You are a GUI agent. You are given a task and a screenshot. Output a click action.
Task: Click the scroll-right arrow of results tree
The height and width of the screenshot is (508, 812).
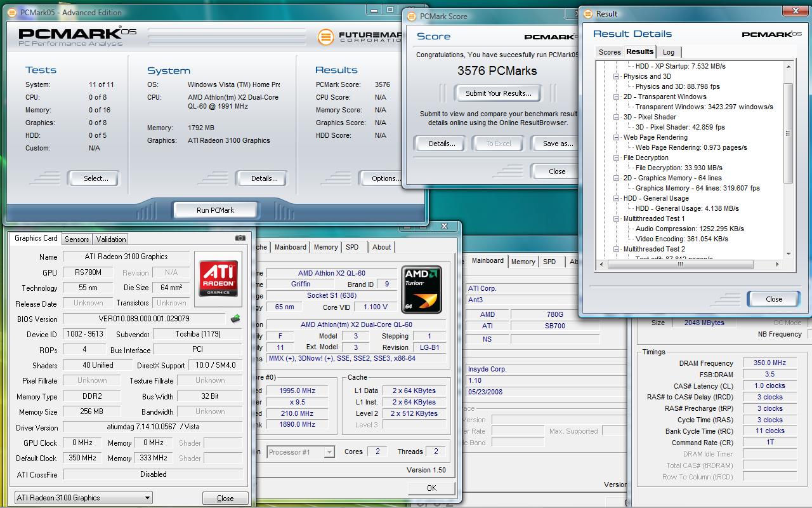[x=778, y=265]
